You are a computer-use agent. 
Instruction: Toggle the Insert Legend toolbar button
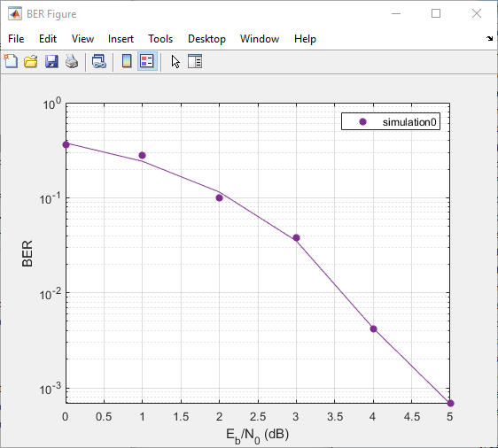point(147,61)
